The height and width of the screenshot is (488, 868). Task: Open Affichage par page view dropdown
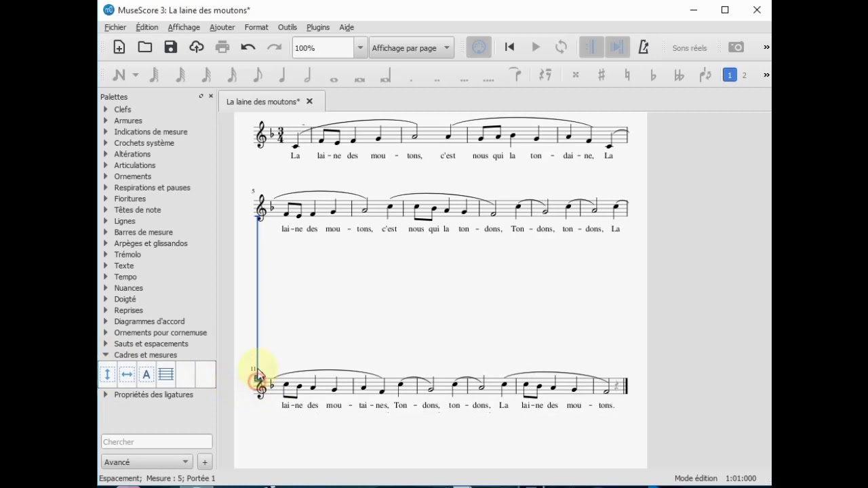(412, 48)
